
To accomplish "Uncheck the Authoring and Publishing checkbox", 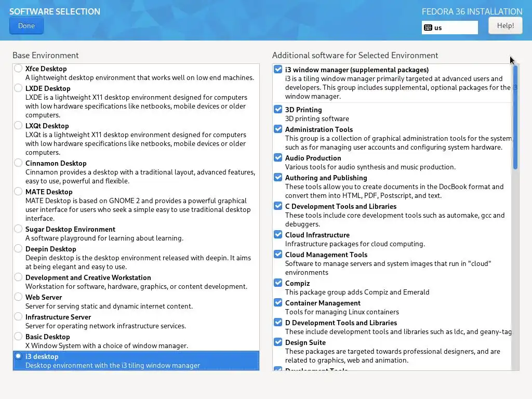I will click(x=278, y=178).
